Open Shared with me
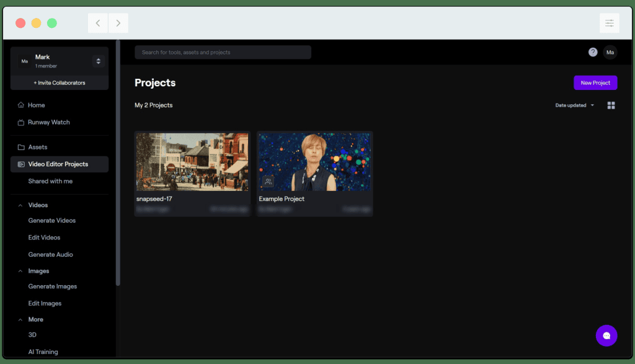 50,181
